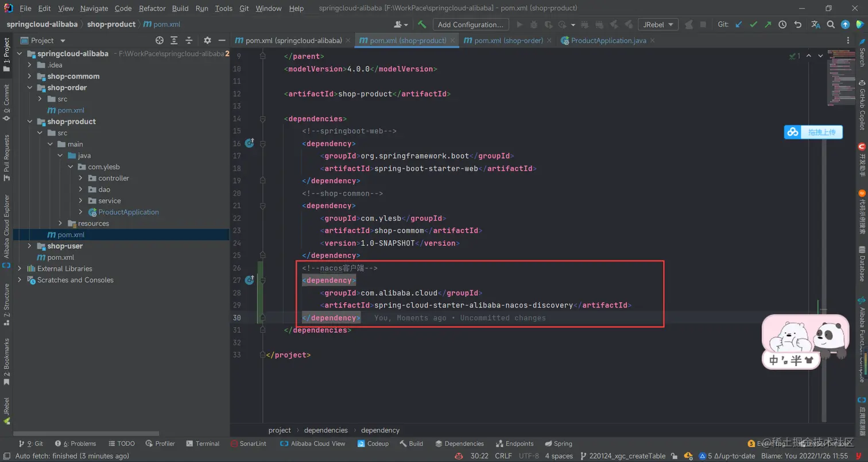This screenshot has width=868, height=462.
Task: Toggle the Commit side panel
Action: (x=6, y=102)
